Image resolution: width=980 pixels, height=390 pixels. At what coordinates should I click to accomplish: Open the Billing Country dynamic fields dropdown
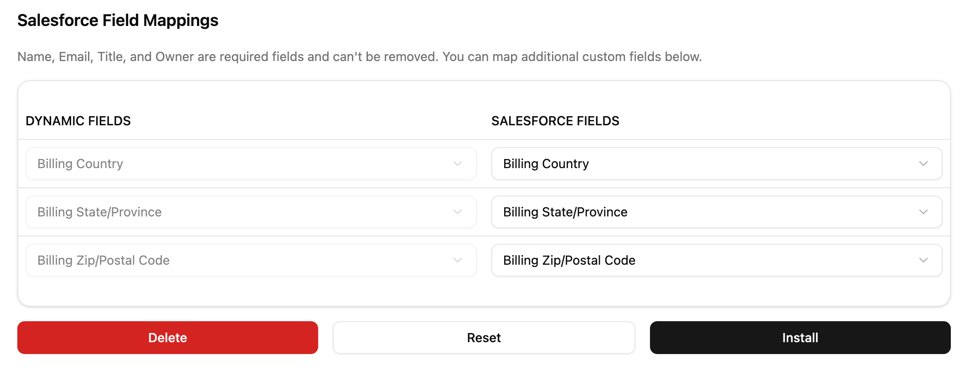[x=251, y=164]
